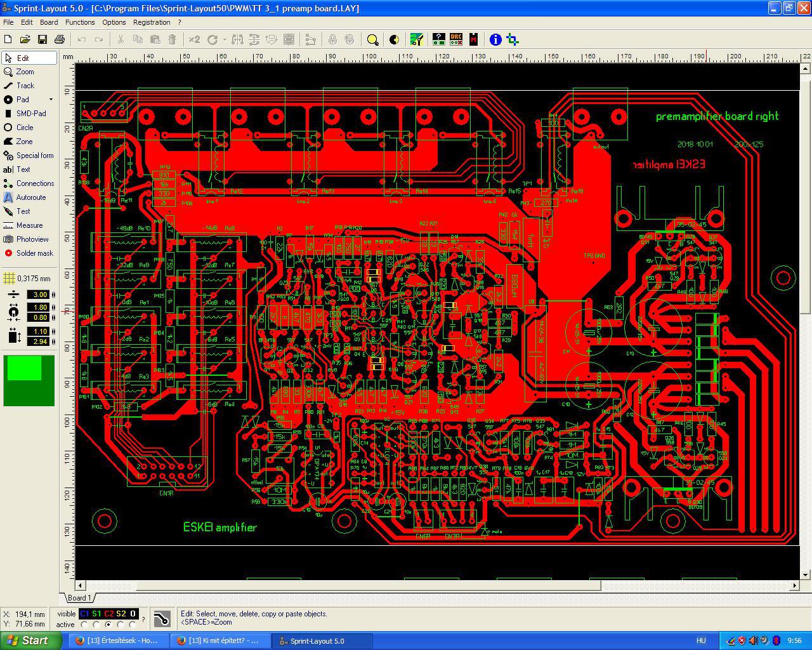Set S1 layer as active
The width and height of the screenshot is (812, 650).
[96, 625]
